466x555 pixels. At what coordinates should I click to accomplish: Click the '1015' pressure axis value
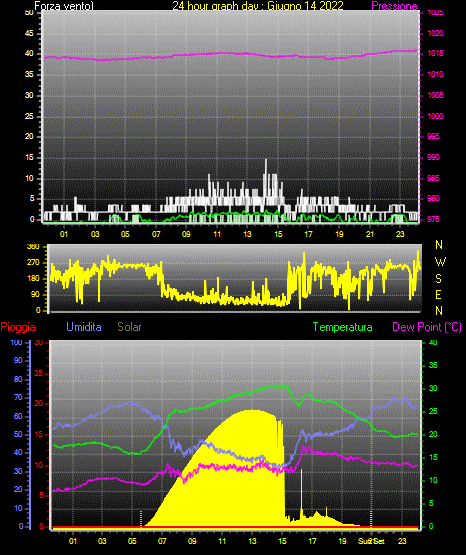(435, 53)
